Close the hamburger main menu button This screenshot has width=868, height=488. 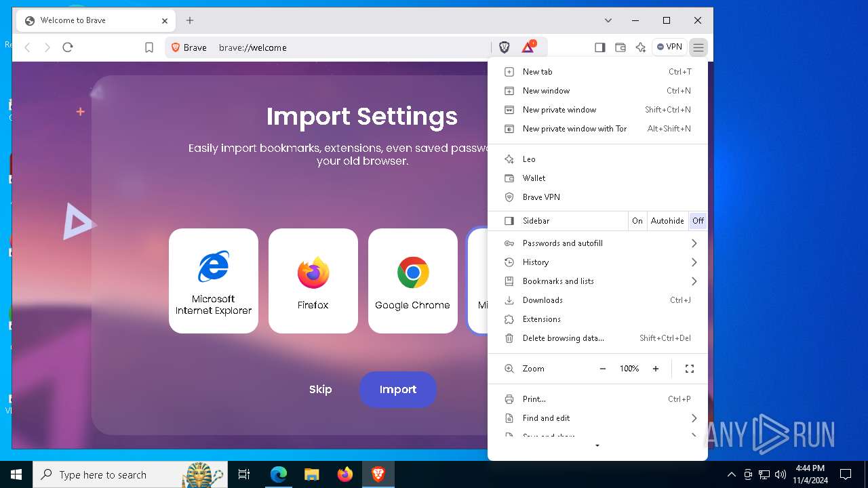(x=698, y=47)
